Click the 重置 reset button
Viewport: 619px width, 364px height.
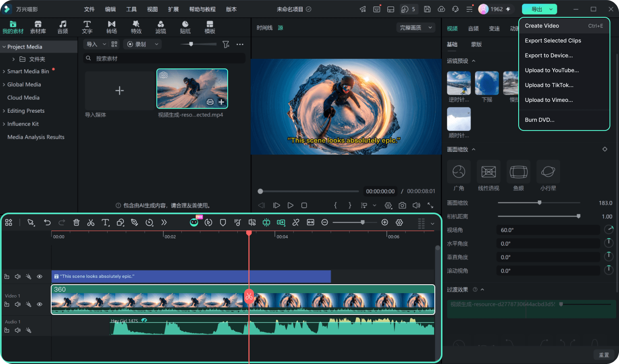click(x=604, y=355)
